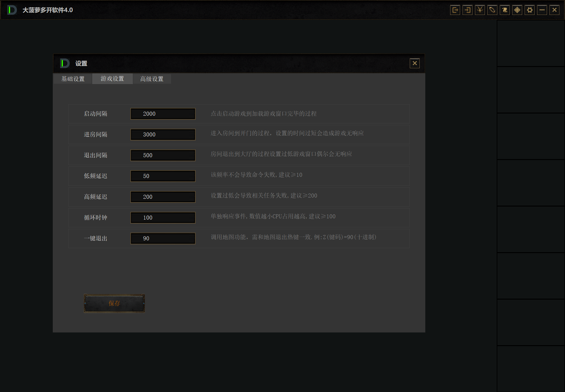
Task: Click the 退出间隔 input field
Action: tap(163, 155)
